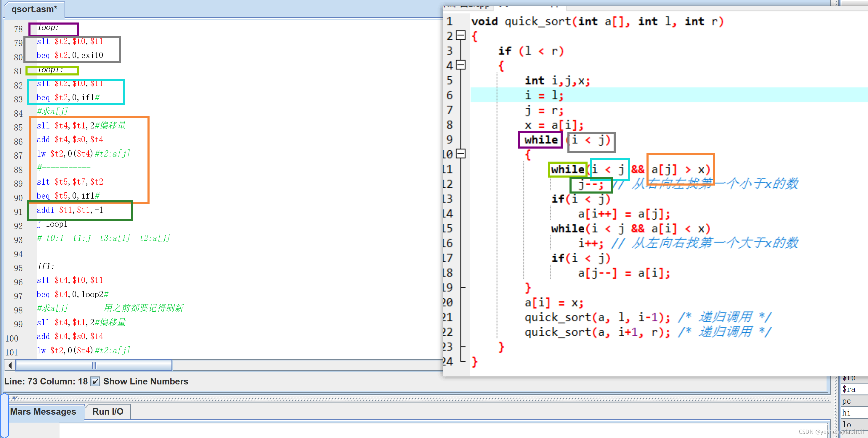Open the Run I/O tab
This screenshot has height=438, width=868.
(108, 411)
